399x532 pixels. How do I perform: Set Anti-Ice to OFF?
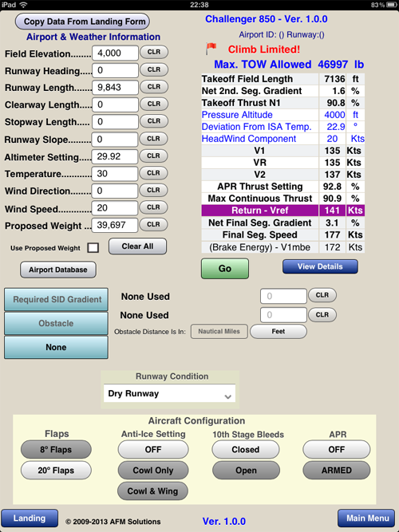[153, 450]
